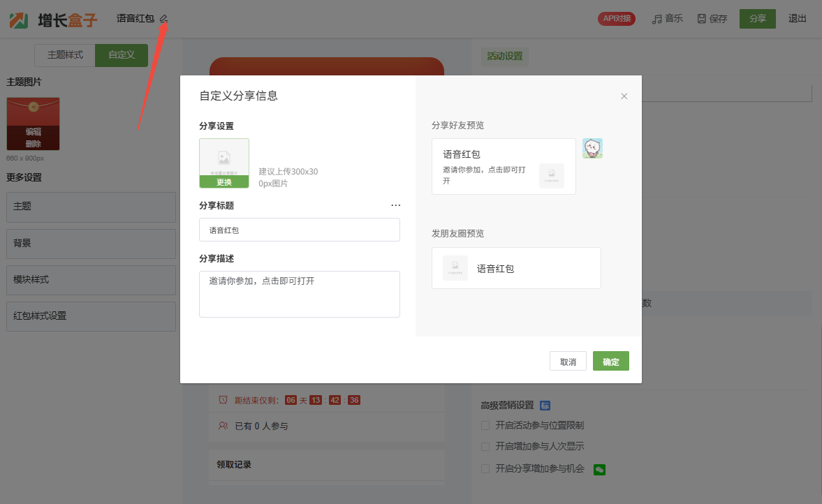Select the 自定义 tab
822x504 pixels.
pyautogui.click(x=121, y=55)
